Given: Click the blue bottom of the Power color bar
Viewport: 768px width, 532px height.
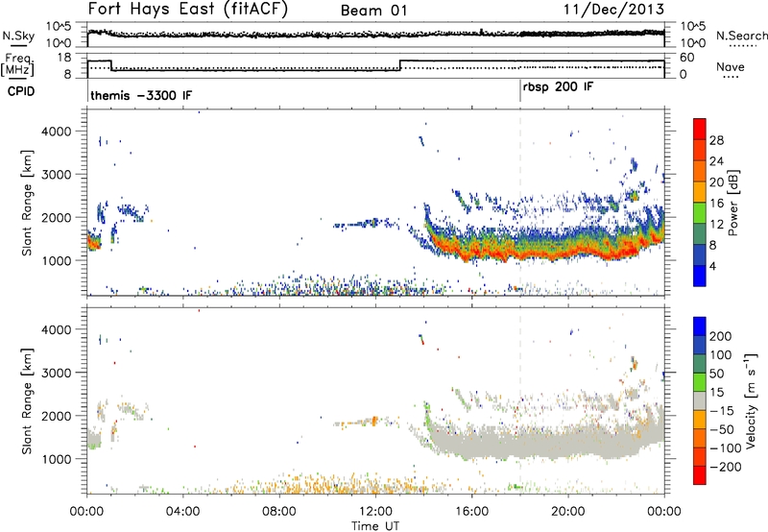Looking at the screenshot, I should pyautogui.click(x=700, y=276).
